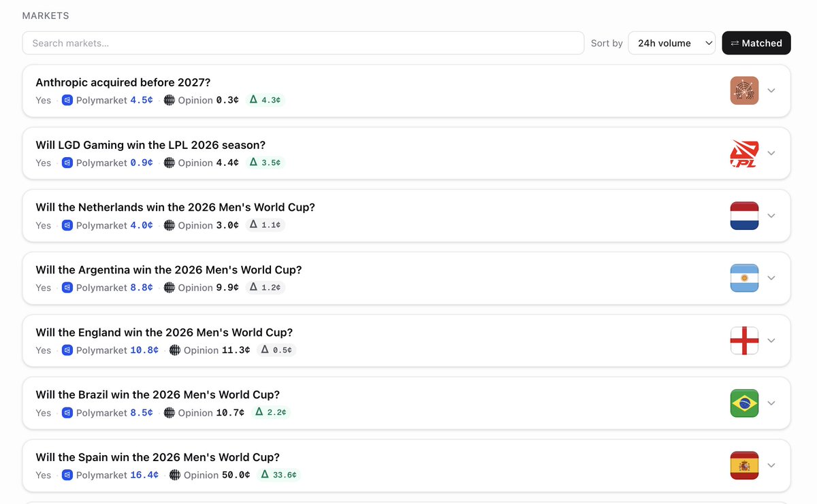Open the England 2026 World Cup market title
This screenshot has width=817, height=504.
point(164,333)
